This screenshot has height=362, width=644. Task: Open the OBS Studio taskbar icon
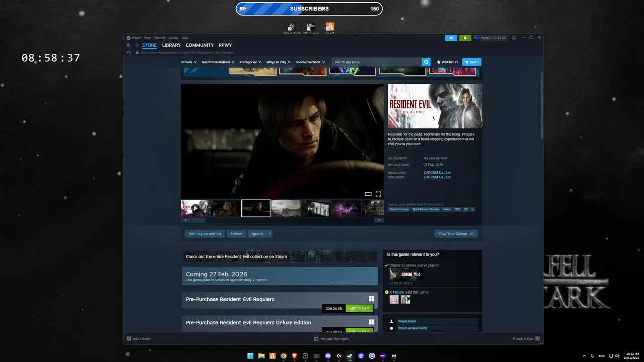[305, 356]
